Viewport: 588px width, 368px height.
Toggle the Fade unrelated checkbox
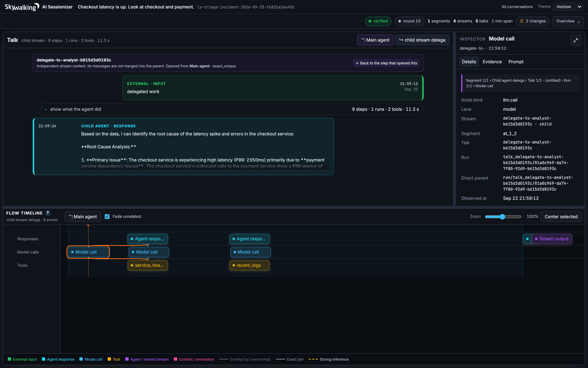click(x=107, y=216)
